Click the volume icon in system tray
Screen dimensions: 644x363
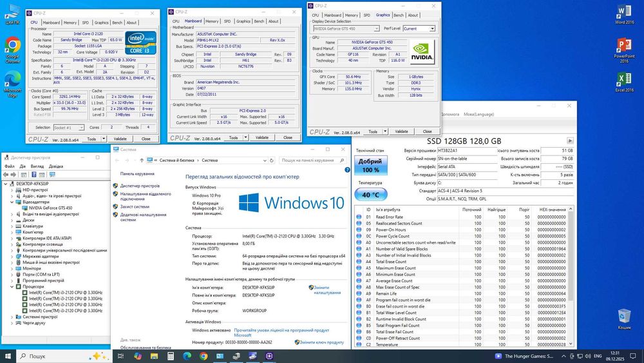point(588,356)
